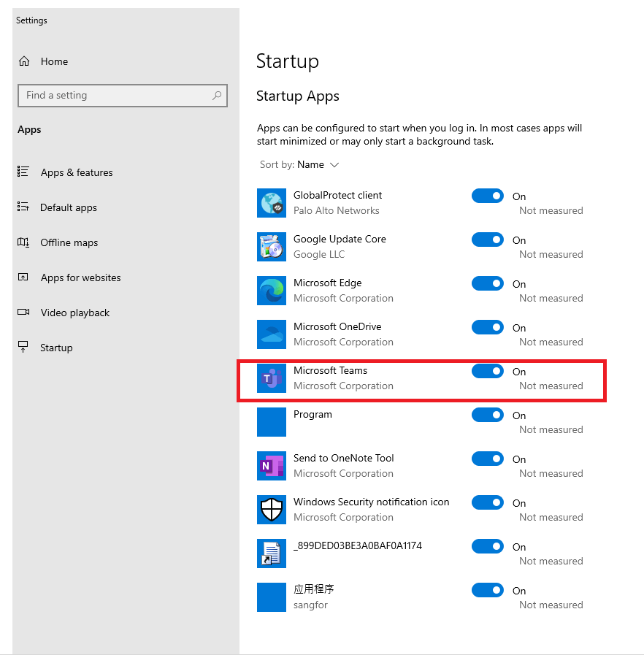This screenshot has height=655, width=644.
Task: Toggle _899DED03BE3A0BAF0A1174 startup switch
Action: (x=488, y=547)
